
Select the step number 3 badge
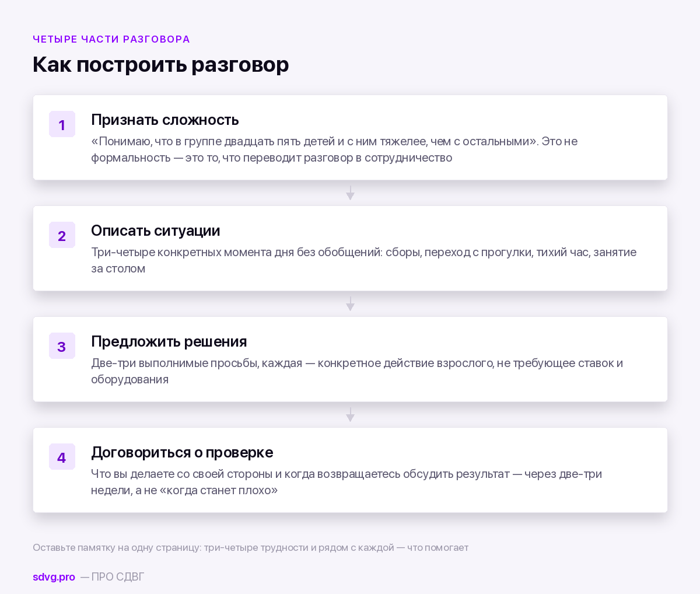[62, 346]
